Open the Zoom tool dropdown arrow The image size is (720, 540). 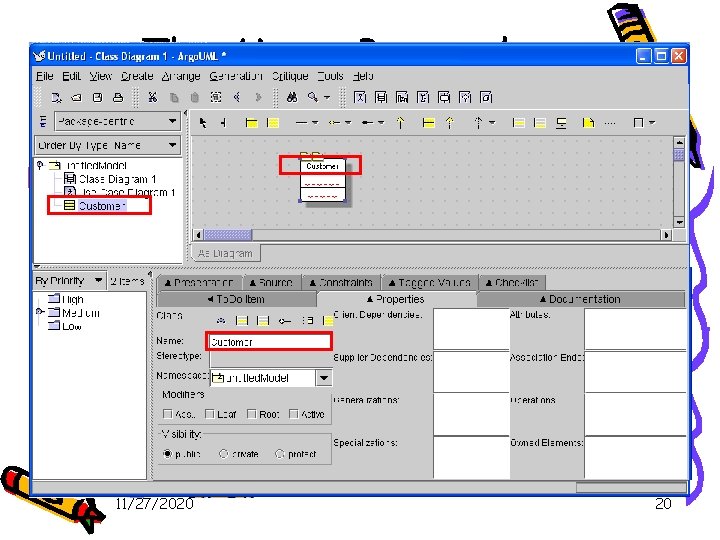(327, 97)
